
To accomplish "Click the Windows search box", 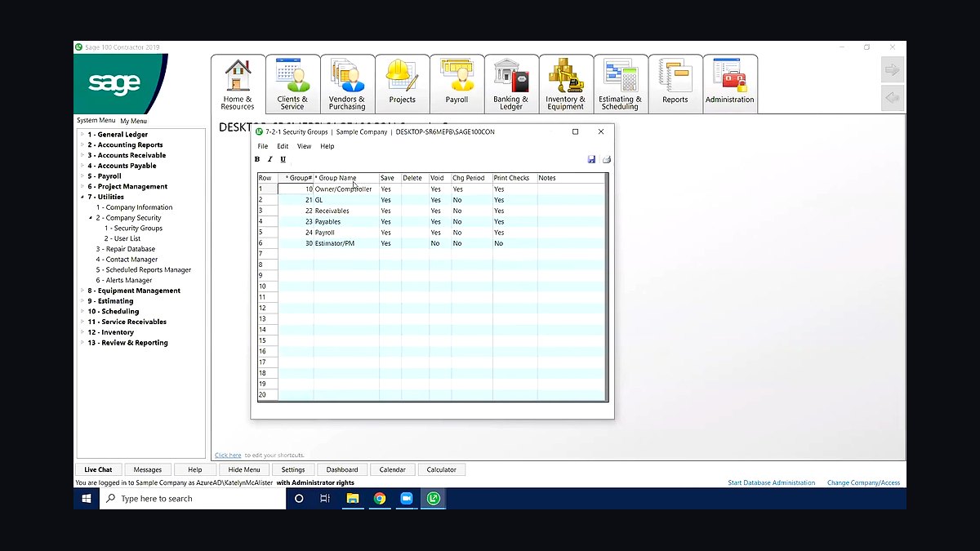I will [x=193, y=498].
